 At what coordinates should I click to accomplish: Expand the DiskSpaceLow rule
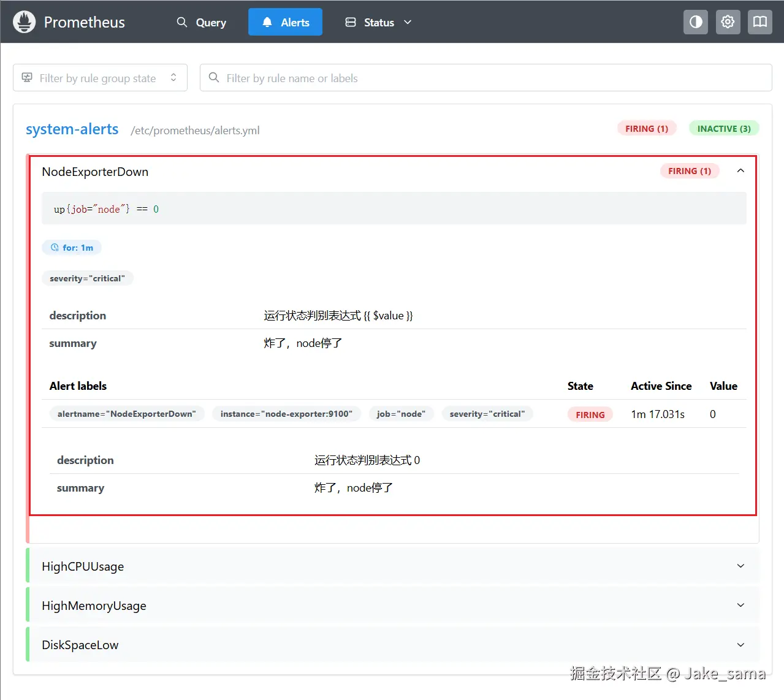740,644
